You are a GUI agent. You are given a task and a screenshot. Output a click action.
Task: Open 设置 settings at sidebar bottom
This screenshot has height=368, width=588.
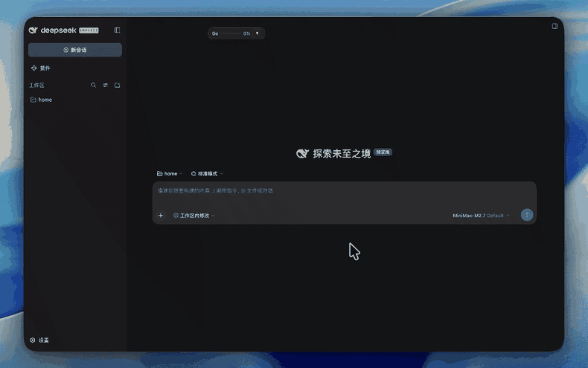[39, 340]
